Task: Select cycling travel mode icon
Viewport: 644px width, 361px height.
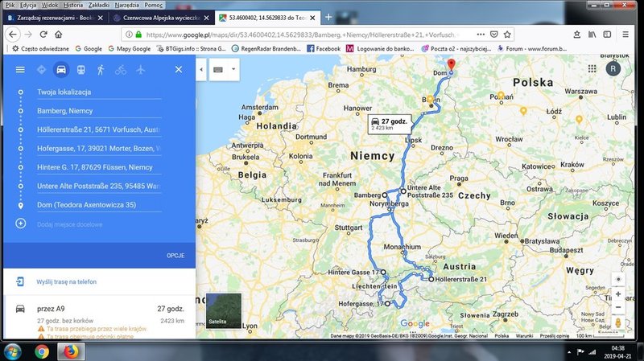Action: (x=120, y=70)
